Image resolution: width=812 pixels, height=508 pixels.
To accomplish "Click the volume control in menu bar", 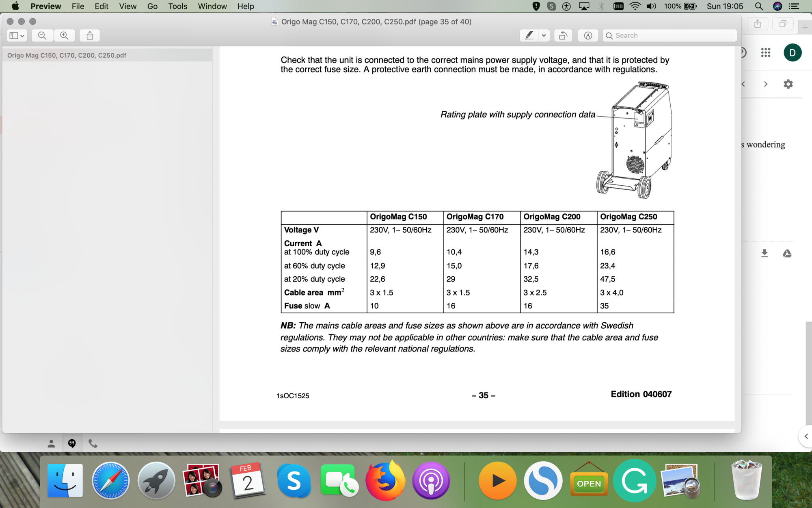I will (x=651, y=6).
